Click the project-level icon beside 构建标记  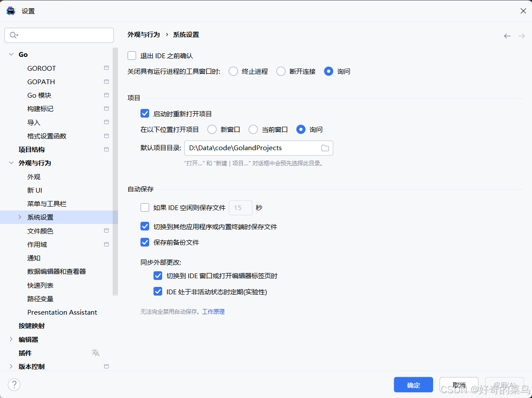coord(106,109)
